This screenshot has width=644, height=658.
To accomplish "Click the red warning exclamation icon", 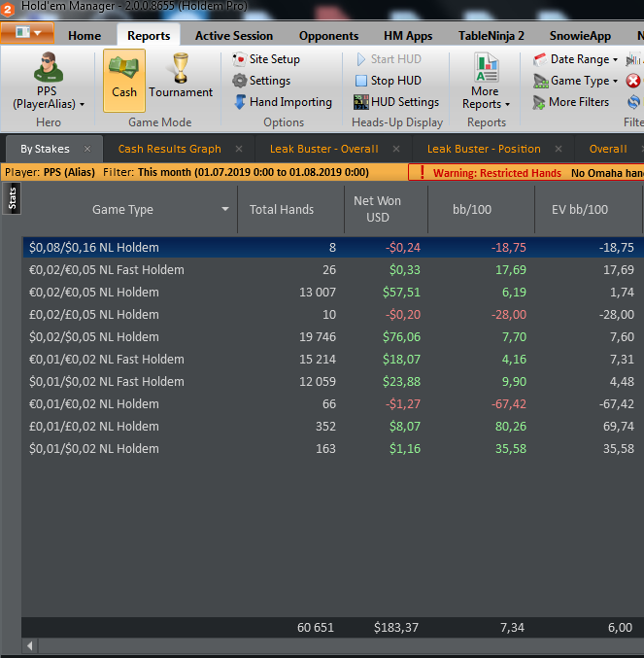I will point(423,172).
